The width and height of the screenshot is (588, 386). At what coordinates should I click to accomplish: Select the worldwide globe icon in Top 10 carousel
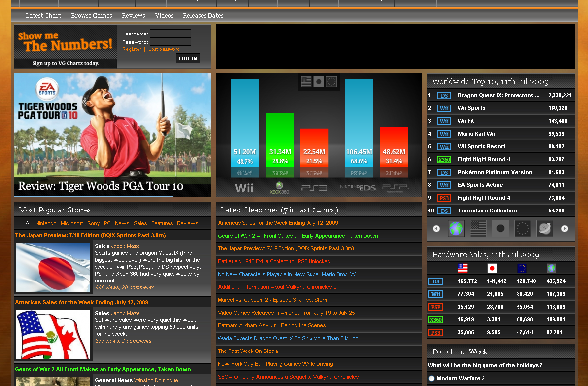point(456,228)
